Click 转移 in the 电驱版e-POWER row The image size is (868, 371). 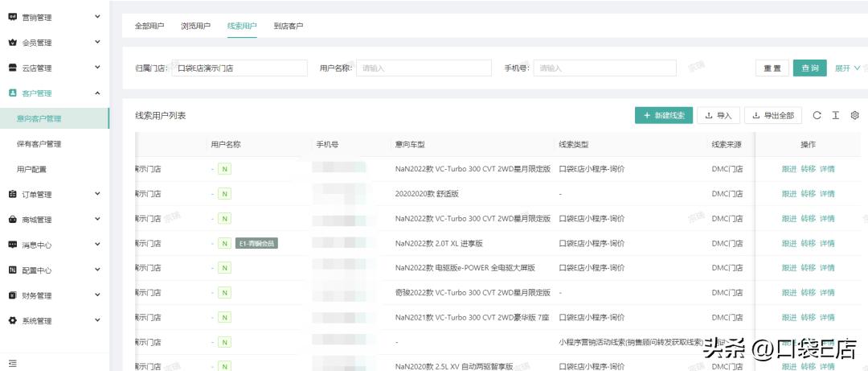(809, 268)
